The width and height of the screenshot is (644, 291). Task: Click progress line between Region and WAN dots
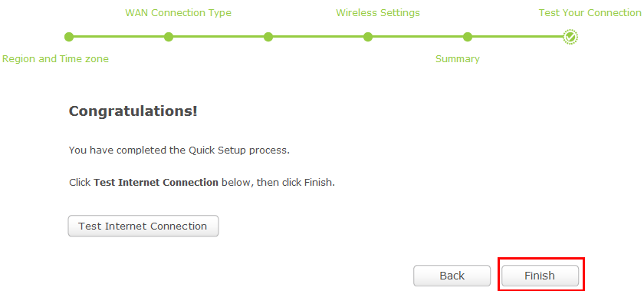pos(119,37)
